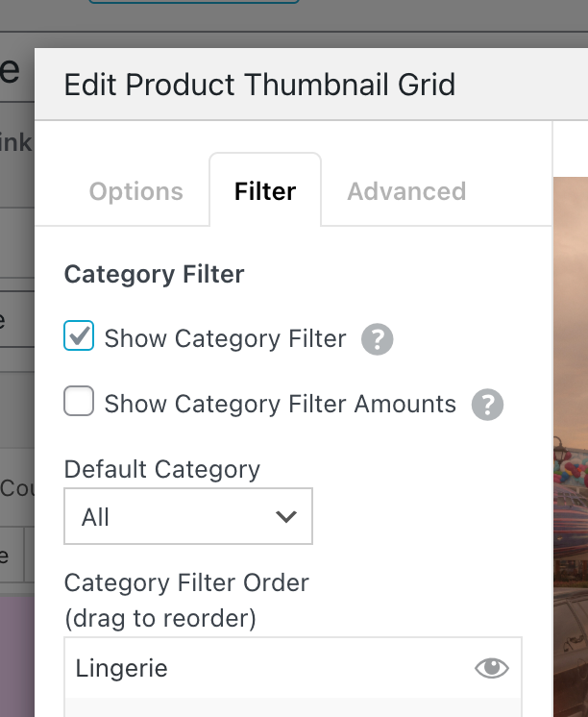588x717 pixels.
Task: Open help for Show Category Filter Amounts
Action: (487, 405)
